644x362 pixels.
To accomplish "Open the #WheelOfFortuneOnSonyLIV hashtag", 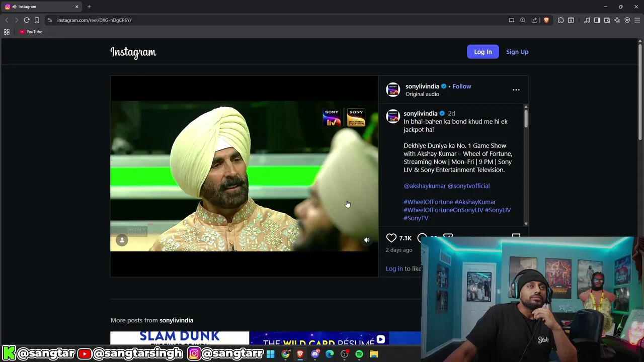I will click(x=443, y=210).
